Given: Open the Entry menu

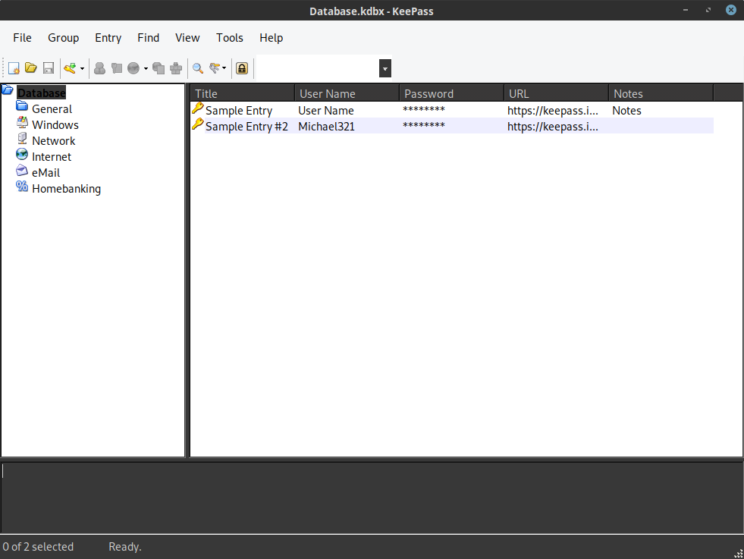Looking at the screenshot, I should click(x=108, y=38).
